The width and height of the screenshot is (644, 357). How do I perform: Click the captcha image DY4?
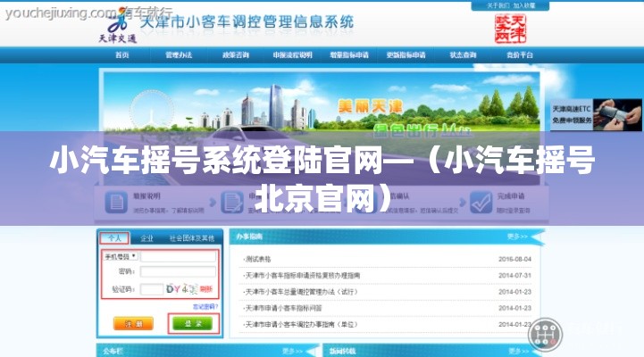182,289
